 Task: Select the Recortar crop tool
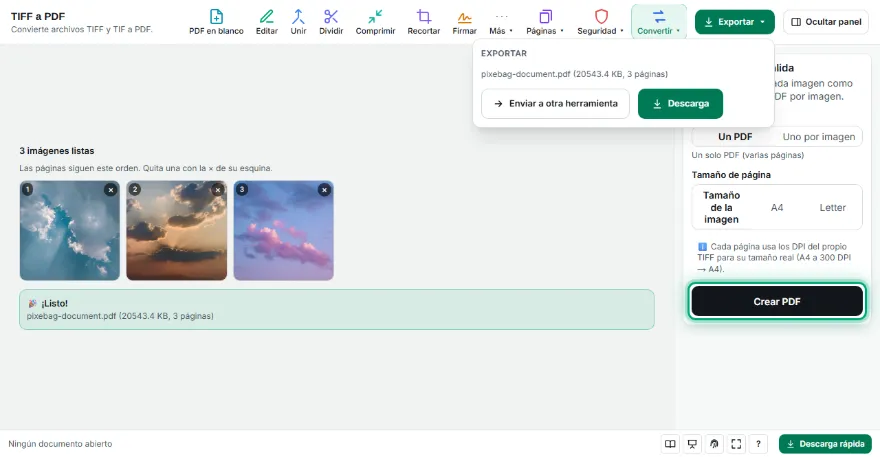click(x=424, y=22)
